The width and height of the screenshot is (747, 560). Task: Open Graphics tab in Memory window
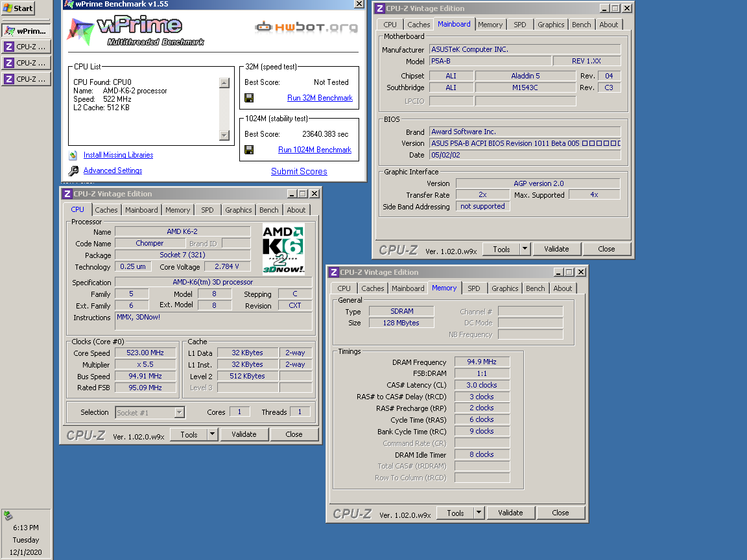coord(504,288)
